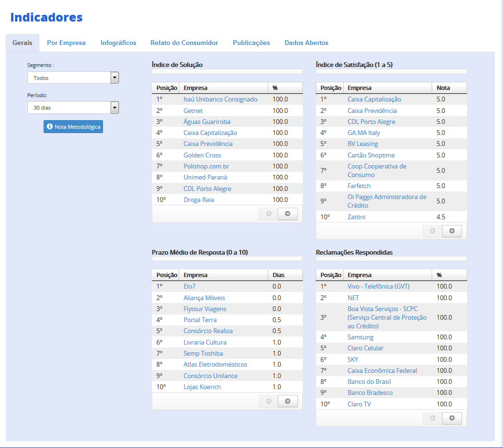503x448 pixels.
Task: Click Coop Cooperativa de Consumo link
Action: 377,170
